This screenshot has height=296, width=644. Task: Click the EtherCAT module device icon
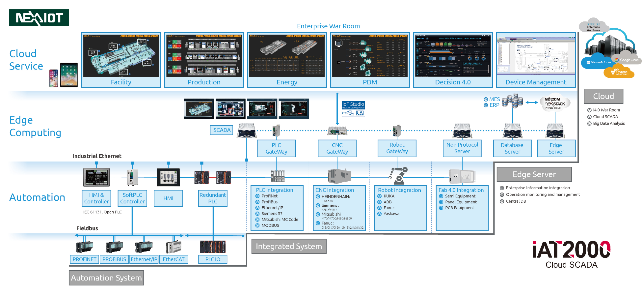point(174,247)
